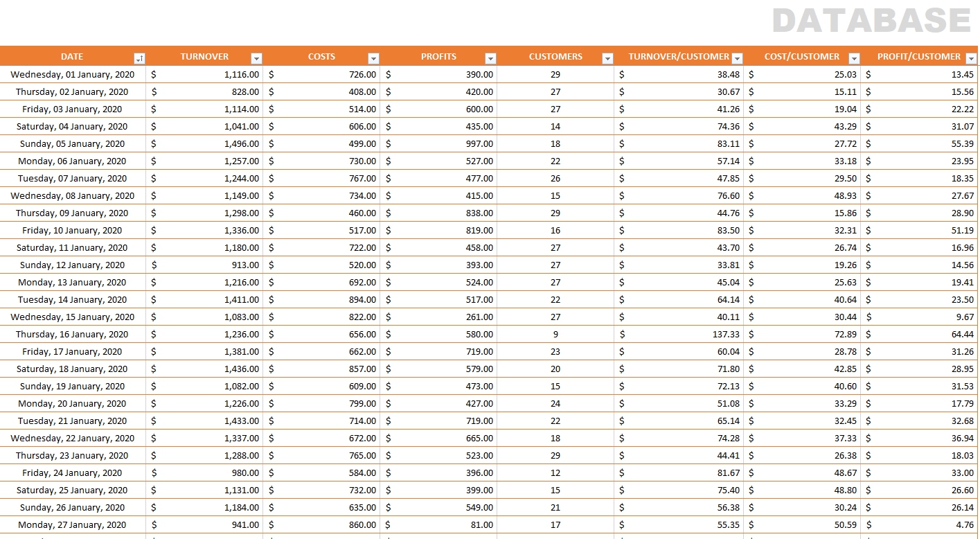Screen dimensions: 980x539
Task: Open the COST/CUSTOMER filter dropdown
Action: 854,59
